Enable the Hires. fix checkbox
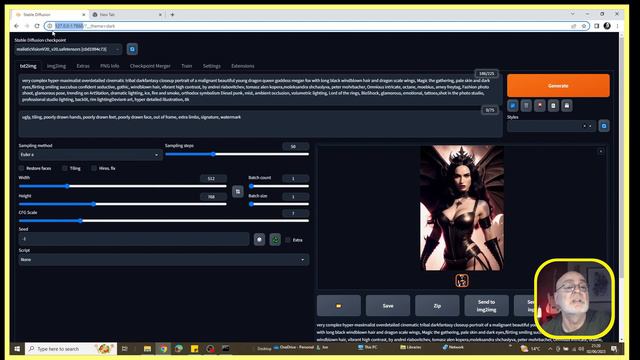This screenshot has width=640, height=360. (x=94, y=168)
